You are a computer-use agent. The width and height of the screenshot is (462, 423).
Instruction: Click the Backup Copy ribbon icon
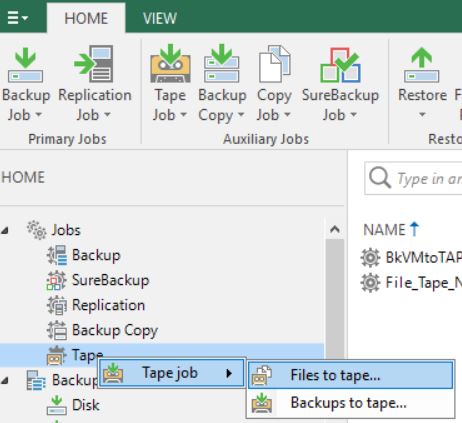222,64
